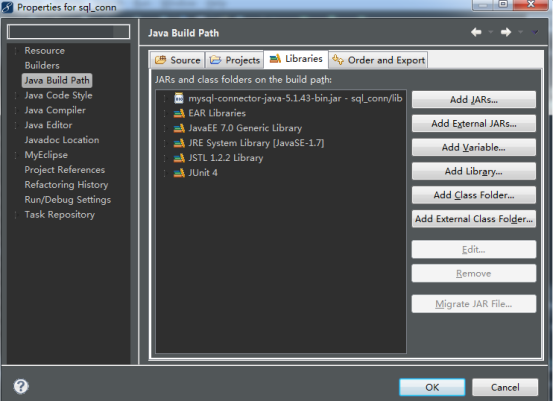Click the Migrate JAR File... button
Screen dimensions: 554x402
click(x=473, y=304)
